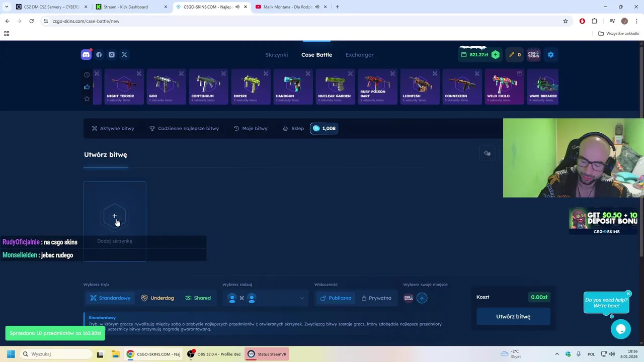
Task: Open the weather widget on taskbar
Action: 512,354
